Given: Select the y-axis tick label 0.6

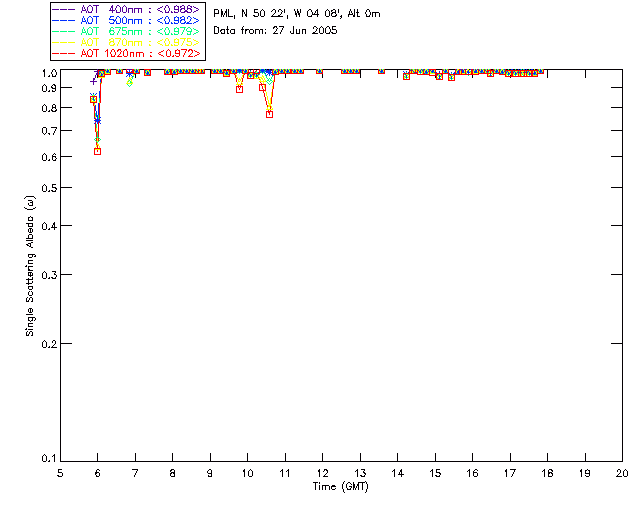Looking at the screenshot, I should [x=49, y=157].
